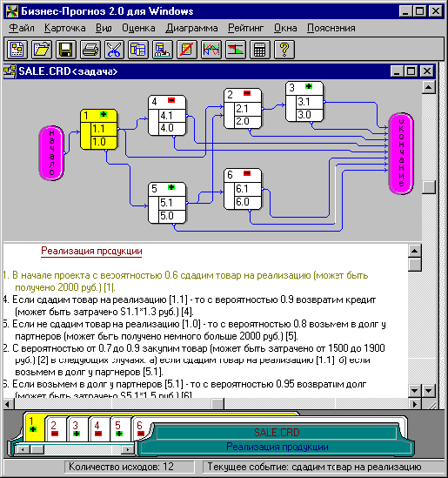Select outcome 5.0 in the diagram
Screen dimensions: 448x478
pyautogui.click(x=172, y=216)
